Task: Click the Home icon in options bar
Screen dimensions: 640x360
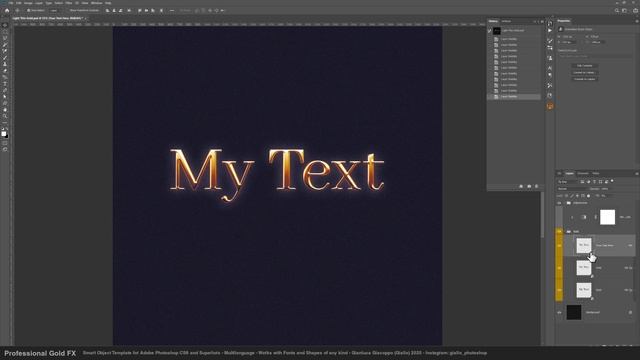Action: coord(7,11)
